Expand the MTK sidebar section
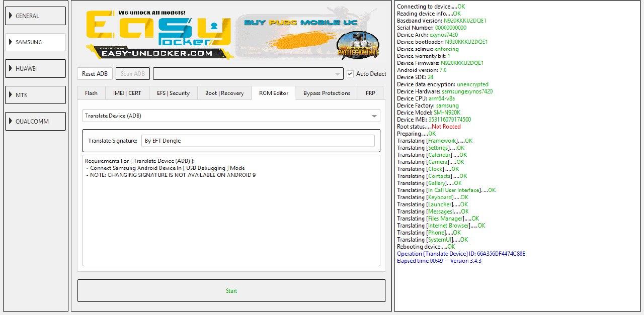Viewport: 644px width, 315px height. point(35,95)
